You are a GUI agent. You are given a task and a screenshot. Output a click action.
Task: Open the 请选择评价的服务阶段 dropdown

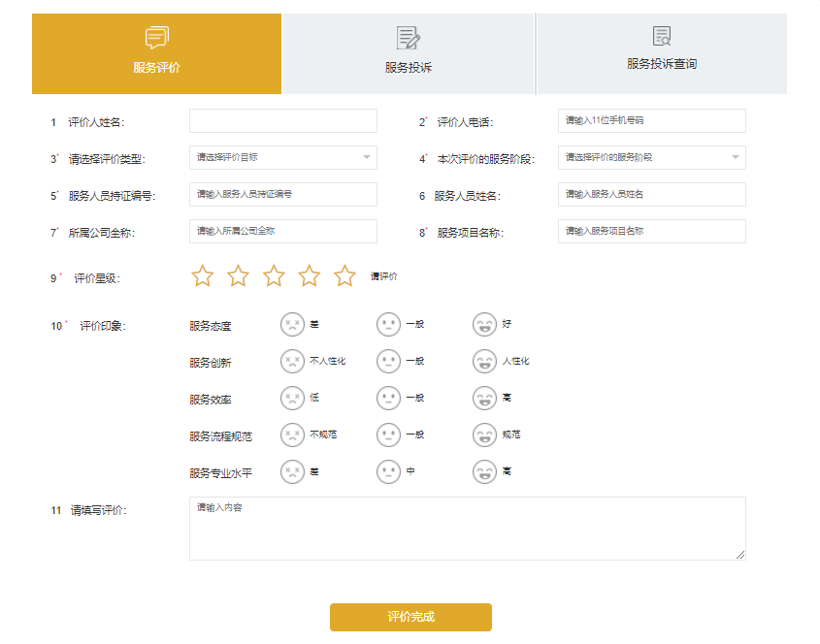(650, 157)
